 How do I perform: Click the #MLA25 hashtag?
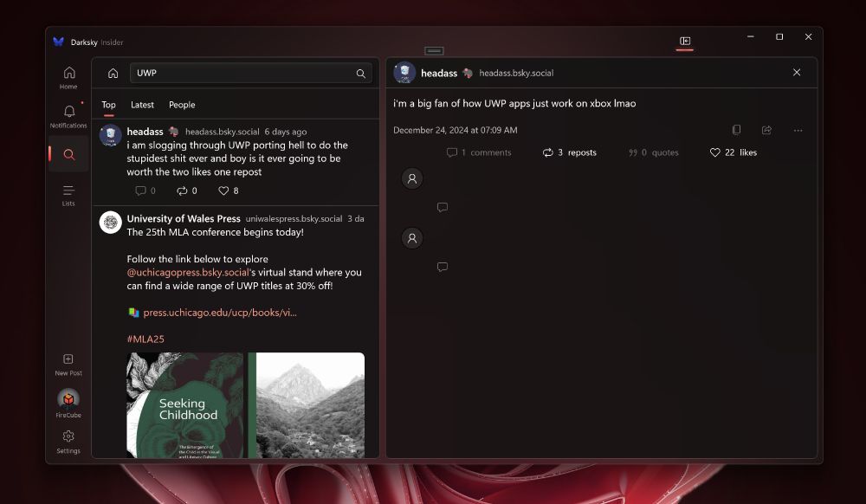click(145, 339)
